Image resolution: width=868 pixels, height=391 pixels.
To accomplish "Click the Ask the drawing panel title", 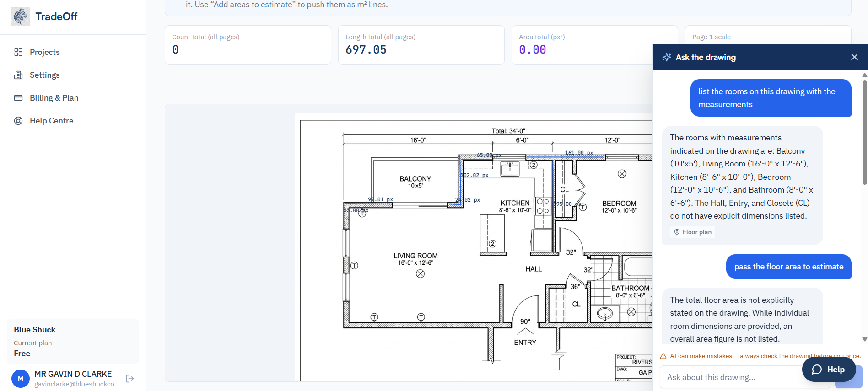I will [x=706, y=57].
